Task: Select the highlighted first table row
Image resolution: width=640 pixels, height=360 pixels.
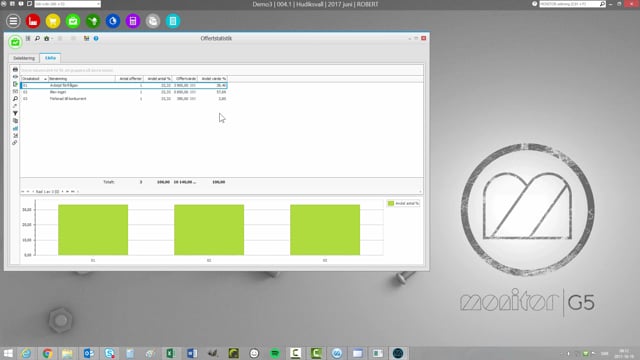Action: click(x=124, y=85)
